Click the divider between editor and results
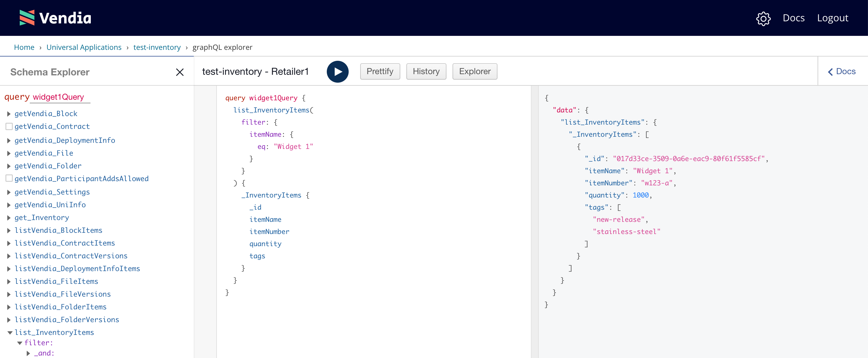The image size is (868, 358). tap(535, 222)
